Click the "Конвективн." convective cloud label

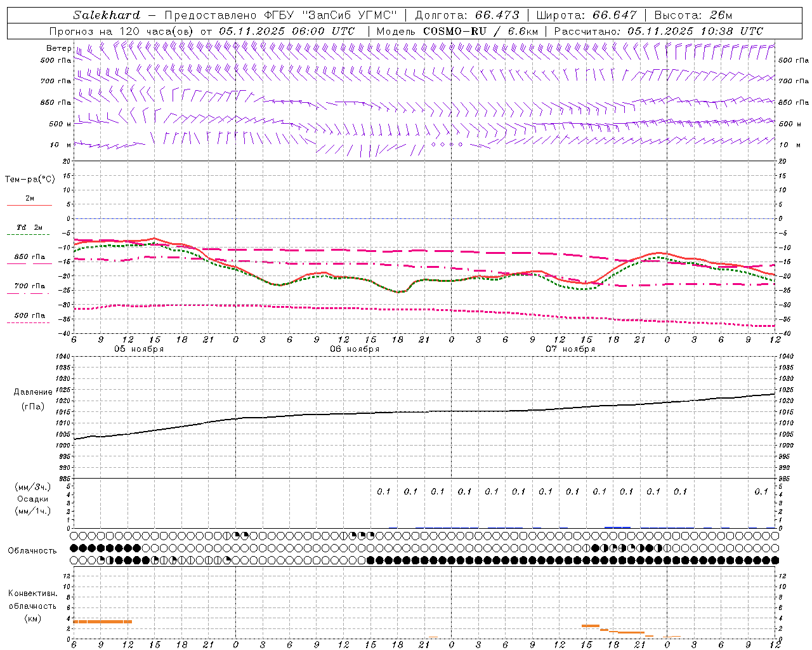32,594
